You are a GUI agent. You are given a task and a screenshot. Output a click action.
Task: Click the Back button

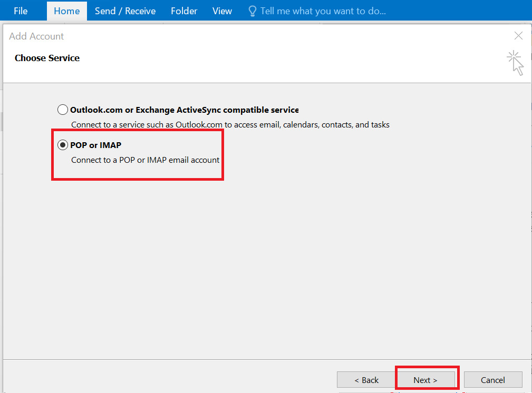366,380
